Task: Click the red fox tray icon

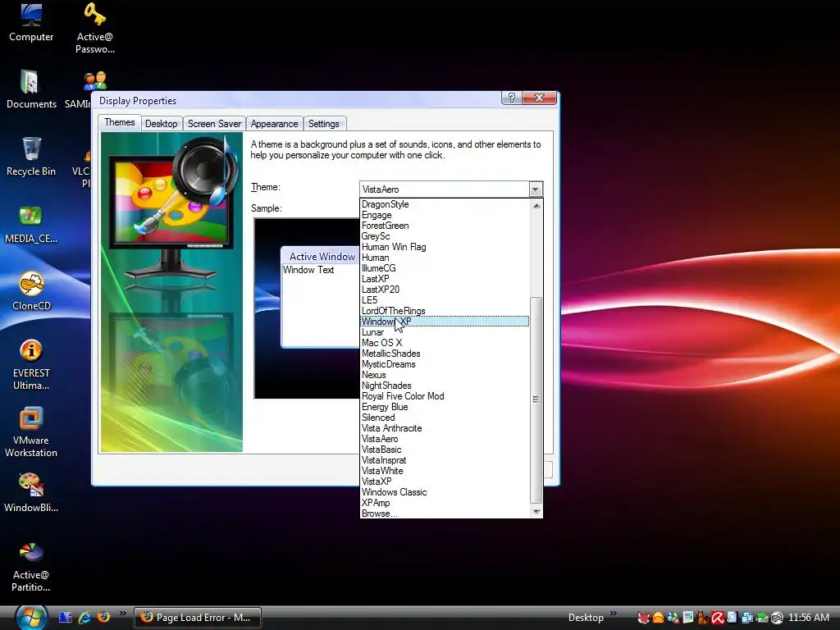Action: click(643, 618)
